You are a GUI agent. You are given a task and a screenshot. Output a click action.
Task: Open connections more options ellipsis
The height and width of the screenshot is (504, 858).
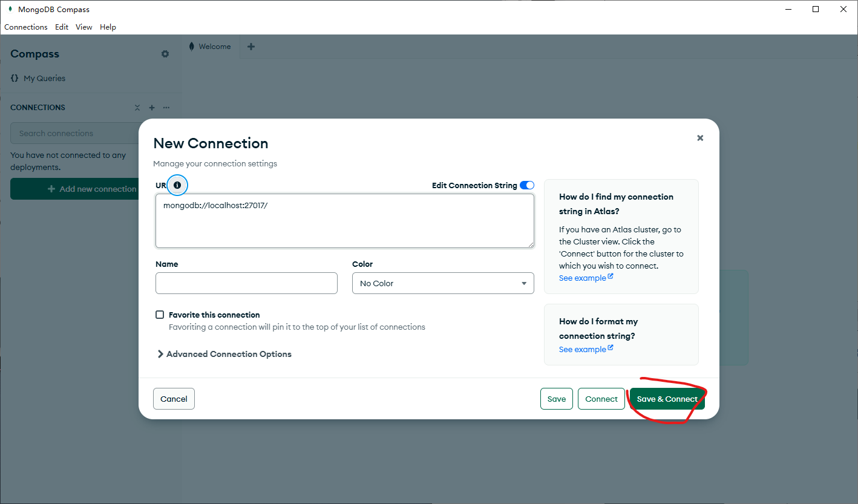coord(166,108)
